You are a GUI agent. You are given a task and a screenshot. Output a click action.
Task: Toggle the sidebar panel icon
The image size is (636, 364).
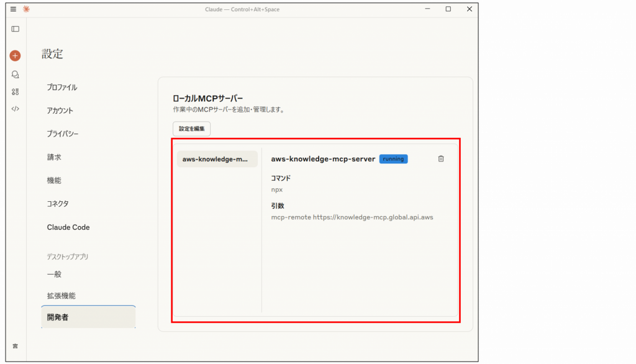click(x=15, y=29)
